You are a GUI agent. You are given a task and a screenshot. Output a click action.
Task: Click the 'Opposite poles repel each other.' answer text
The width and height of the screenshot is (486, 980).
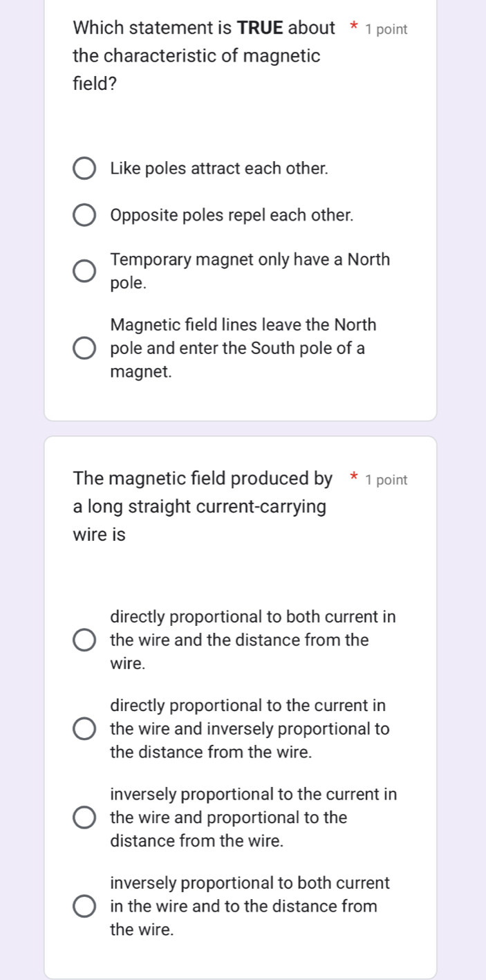click(x=232, y=215)
